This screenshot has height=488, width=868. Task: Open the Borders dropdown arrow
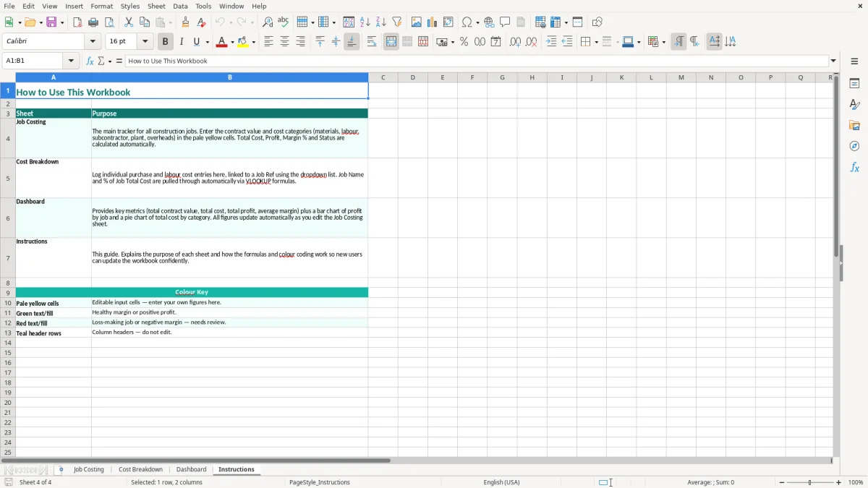pyautogui.click(x=595, y=42)
